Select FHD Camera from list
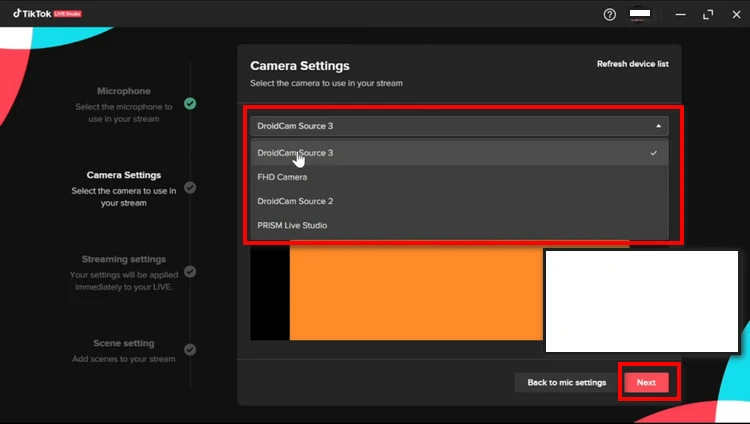Screen dimensions: 750x424 [x=459, y=177]
